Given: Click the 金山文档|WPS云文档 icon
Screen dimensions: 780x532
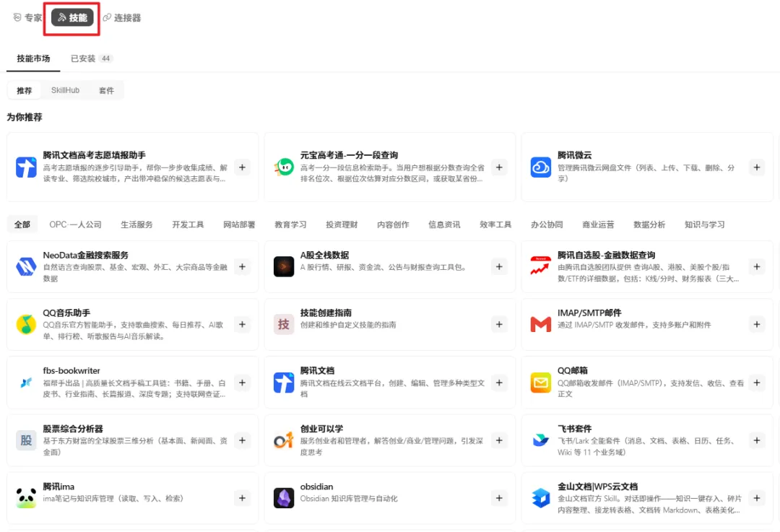Looking at the screenshot, I should (x=541, y=497).
